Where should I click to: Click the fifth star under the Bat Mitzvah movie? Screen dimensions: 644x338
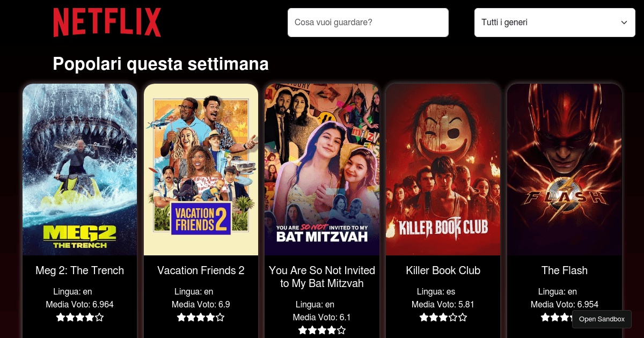pyautogui.click(x=341, y=330)
